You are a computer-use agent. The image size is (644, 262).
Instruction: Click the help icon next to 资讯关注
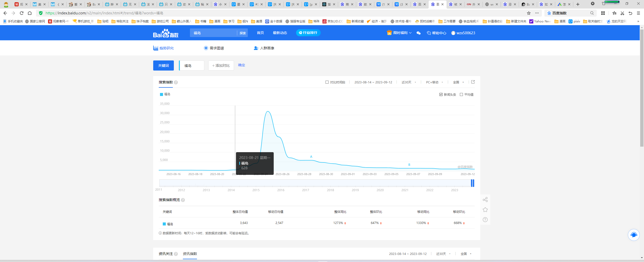(176, 254)
